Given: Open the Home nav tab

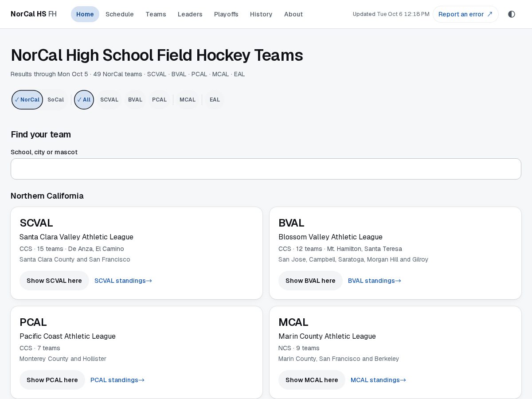Looking at the screenshot, I should (85, 14).
